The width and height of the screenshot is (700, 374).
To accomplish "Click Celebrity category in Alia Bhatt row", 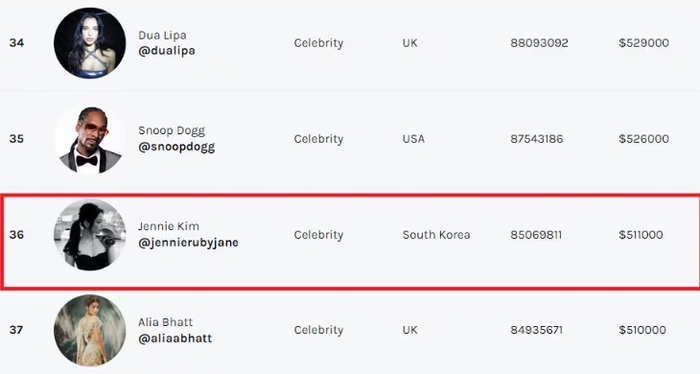I will (318, 330).
